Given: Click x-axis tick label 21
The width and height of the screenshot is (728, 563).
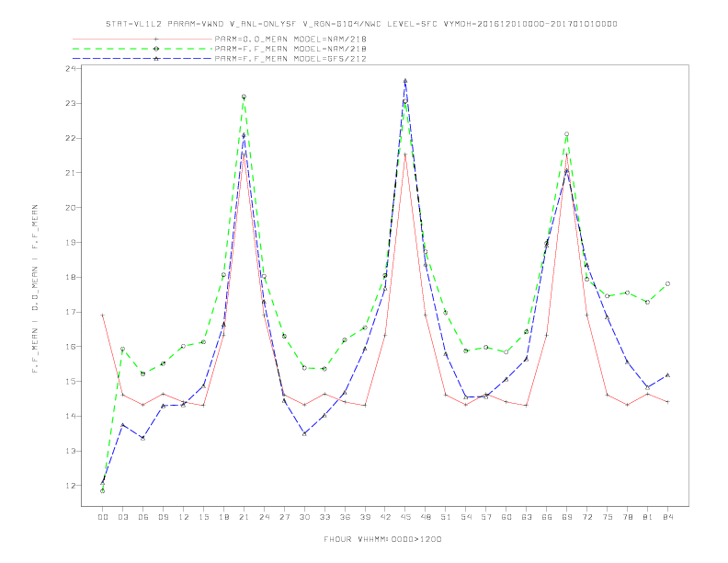Looking at the screenshot, I should (x=244, y=517).
